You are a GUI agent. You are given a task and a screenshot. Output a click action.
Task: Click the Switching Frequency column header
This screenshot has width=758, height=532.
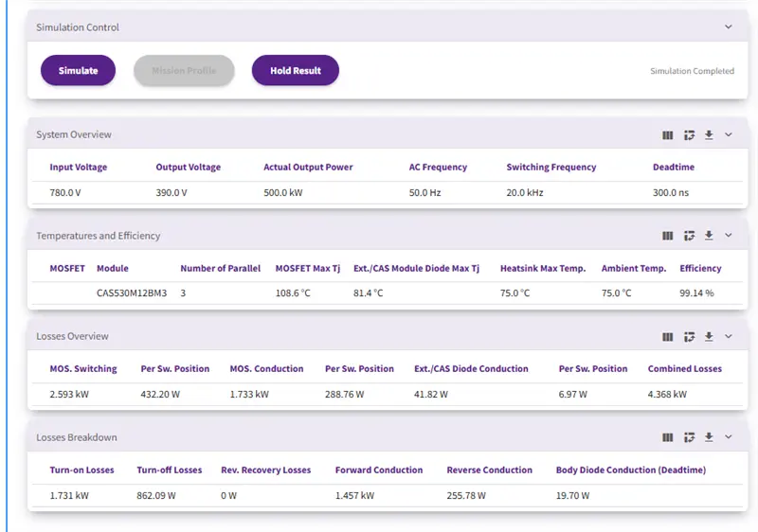click(x=551, y=167)
